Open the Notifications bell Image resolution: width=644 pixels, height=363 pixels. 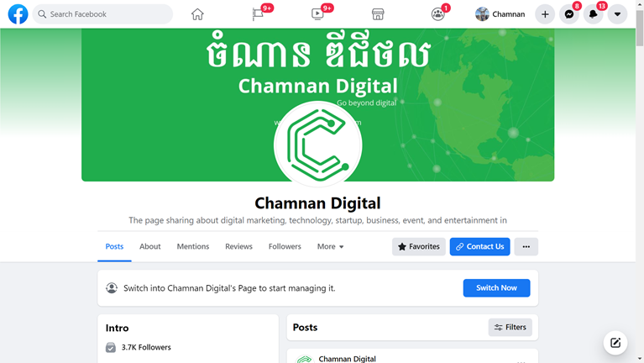click(593, 14)
